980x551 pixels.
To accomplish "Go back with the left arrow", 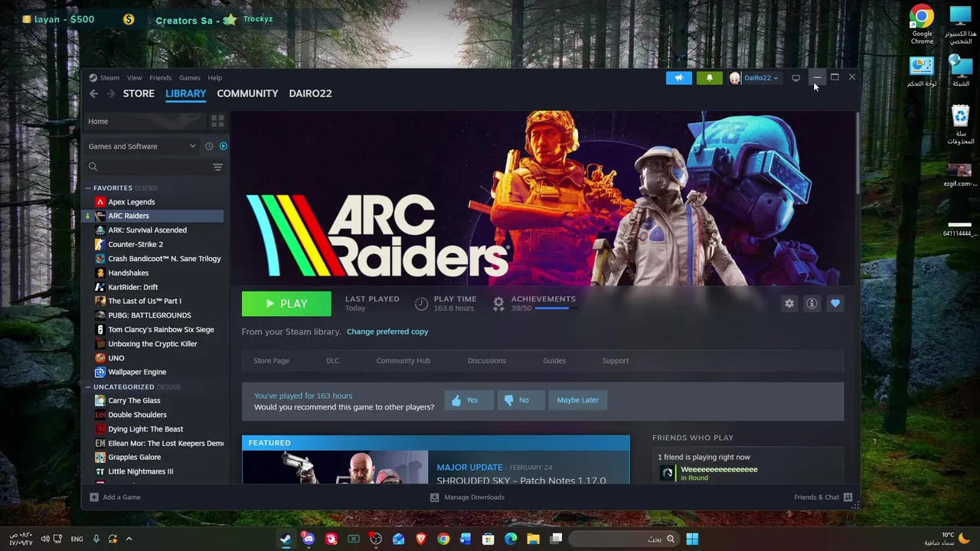I will click(93, 93).
